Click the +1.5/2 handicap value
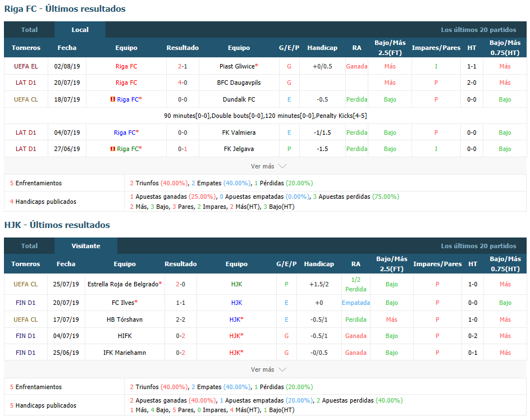Viewport: 530px width, 420px height. point(319,284)
